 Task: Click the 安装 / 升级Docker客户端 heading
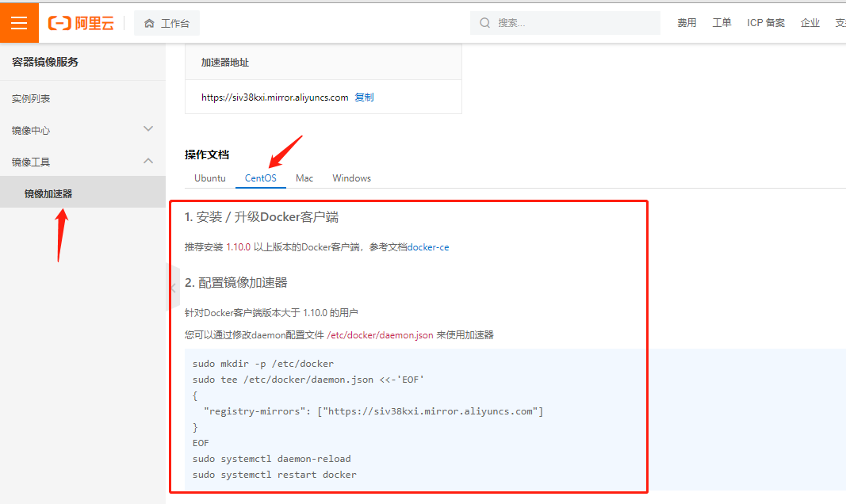262,216
